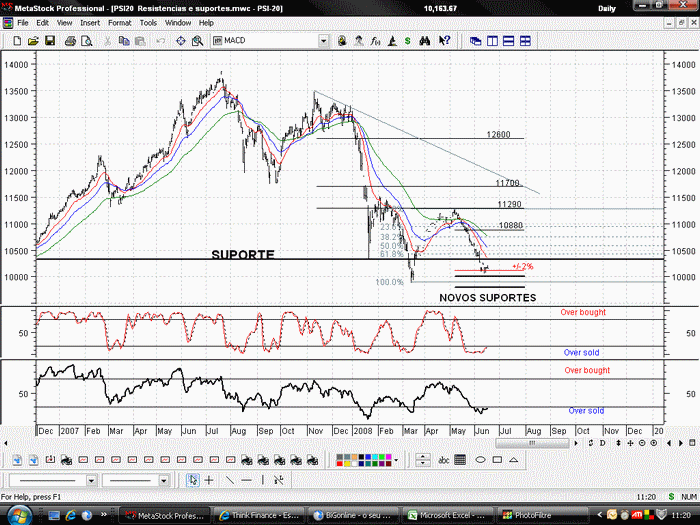Select the trendline drawing tool
The width and height of the screenshot is (700, 525).
pyautogui.click(x=229, y=480)
